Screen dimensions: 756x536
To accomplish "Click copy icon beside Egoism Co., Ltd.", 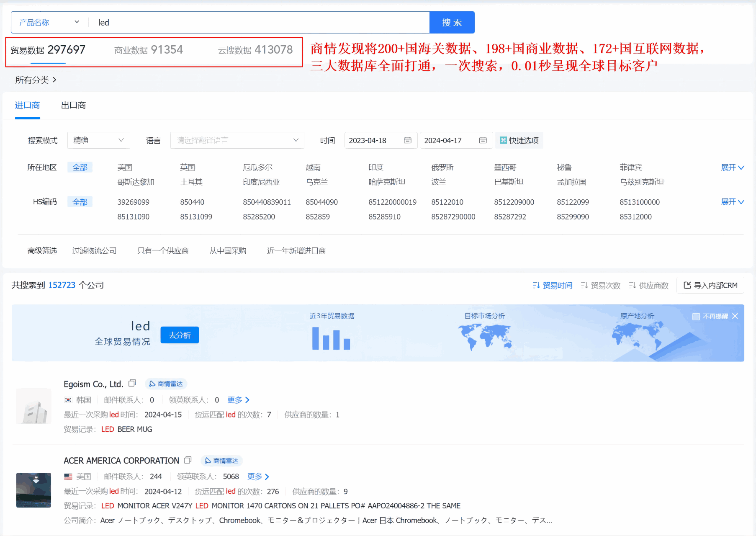I will (132, 383).
